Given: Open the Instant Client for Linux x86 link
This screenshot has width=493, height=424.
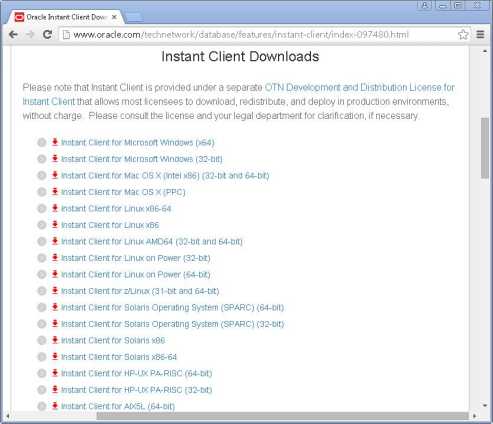Looking at the screenshot, I should click(110, 225).
